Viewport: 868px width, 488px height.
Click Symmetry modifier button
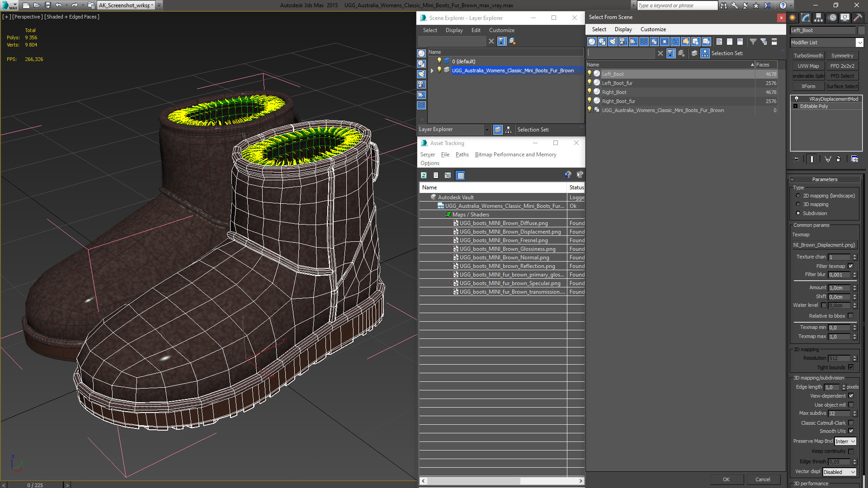842,56
